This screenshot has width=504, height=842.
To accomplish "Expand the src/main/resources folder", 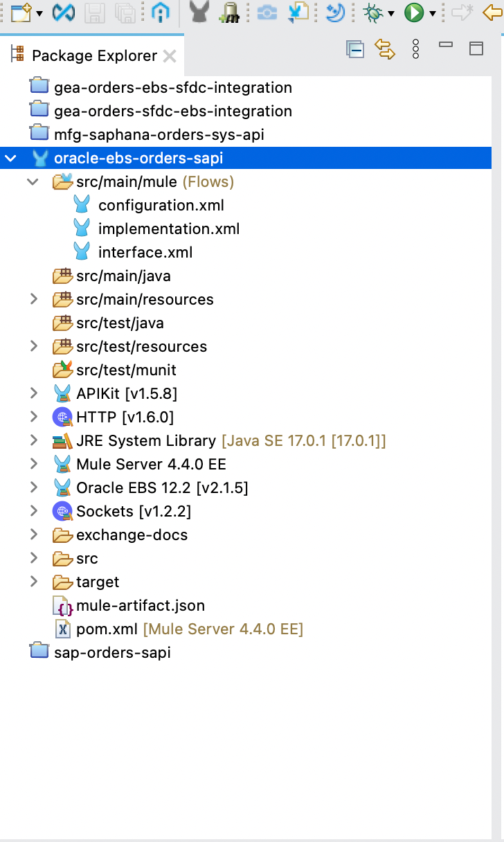I will coord(33,300).
